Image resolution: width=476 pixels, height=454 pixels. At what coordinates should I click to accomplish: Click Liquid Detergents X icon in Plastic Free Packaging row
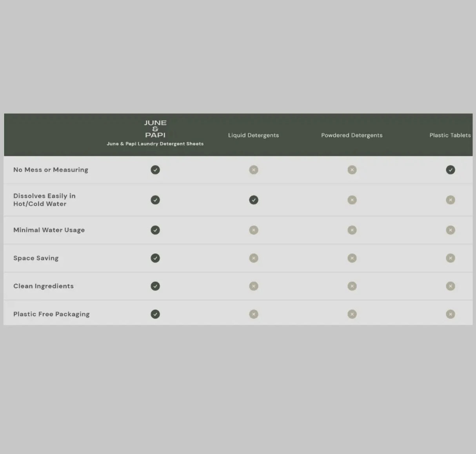coord(254,314)
